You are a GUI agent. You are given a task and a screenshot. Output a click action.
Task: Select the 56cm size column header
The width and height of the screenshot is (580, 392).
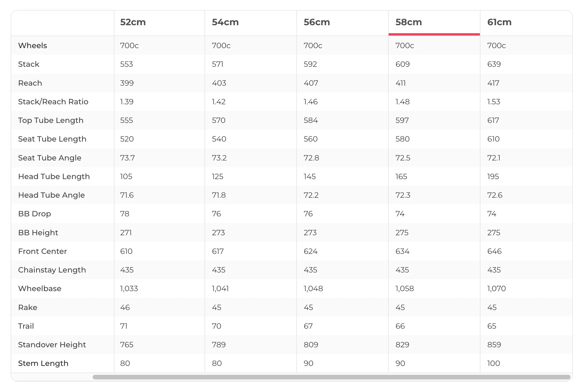coord(317,22)
